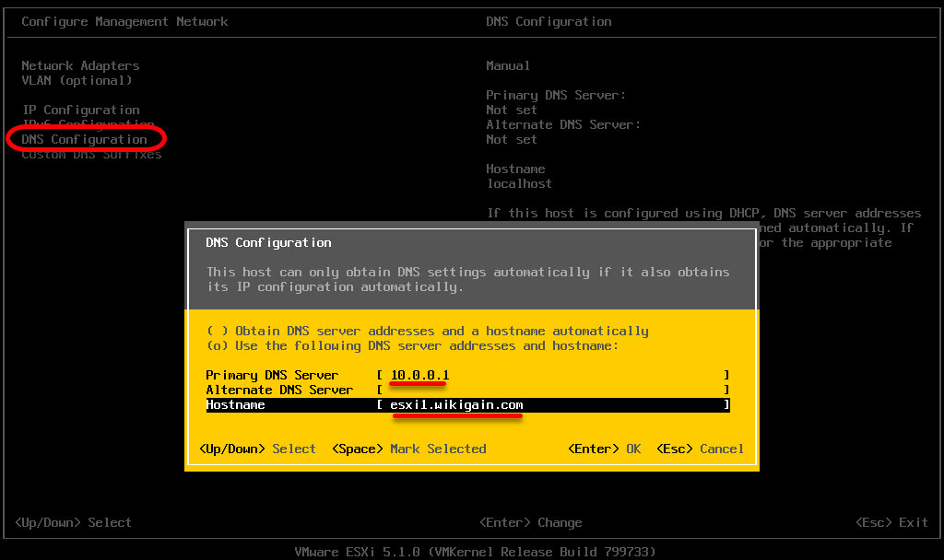Viewport: 944px width, 560px height.
Task: Click Hostname label in right pane
Action: pos(515,169)
